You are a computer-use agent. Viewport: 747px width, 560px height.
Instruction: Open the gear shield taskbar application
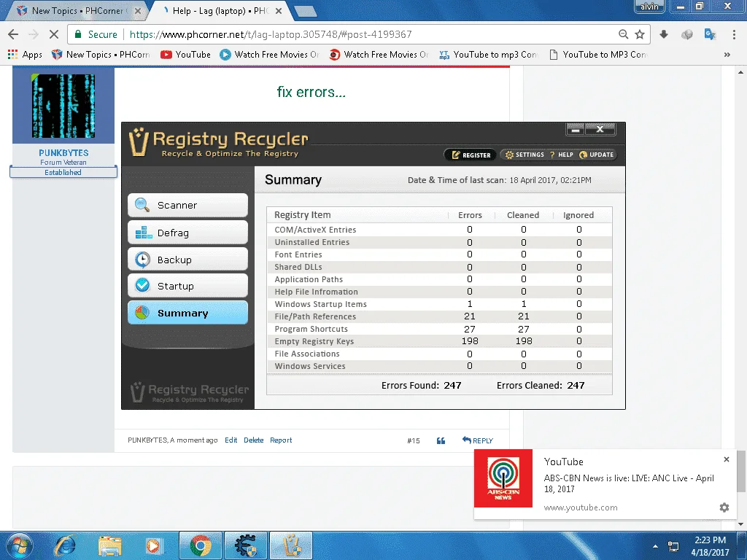245,545
